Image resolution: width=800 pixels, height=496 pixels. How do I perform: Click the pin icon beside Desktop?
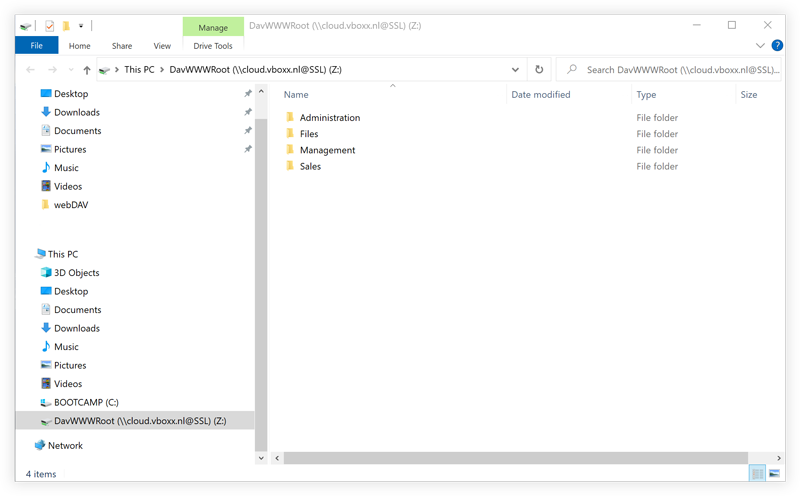pos(248,93)
